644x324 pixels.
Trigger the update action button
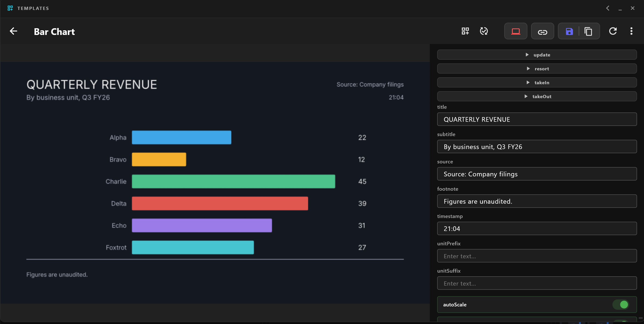coord(537,55)
